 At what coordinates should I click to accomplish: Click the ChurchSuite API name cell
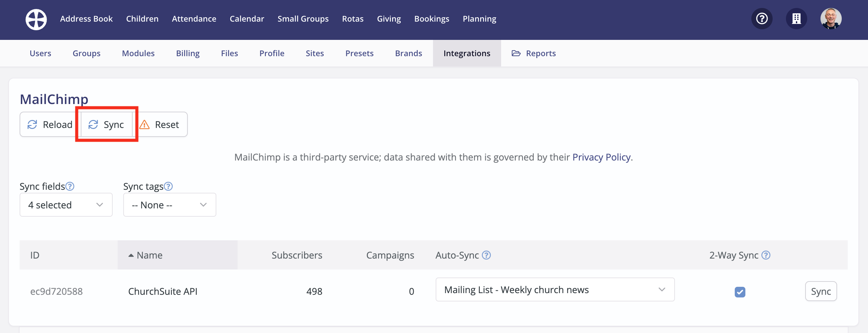[x=163, y=291]
